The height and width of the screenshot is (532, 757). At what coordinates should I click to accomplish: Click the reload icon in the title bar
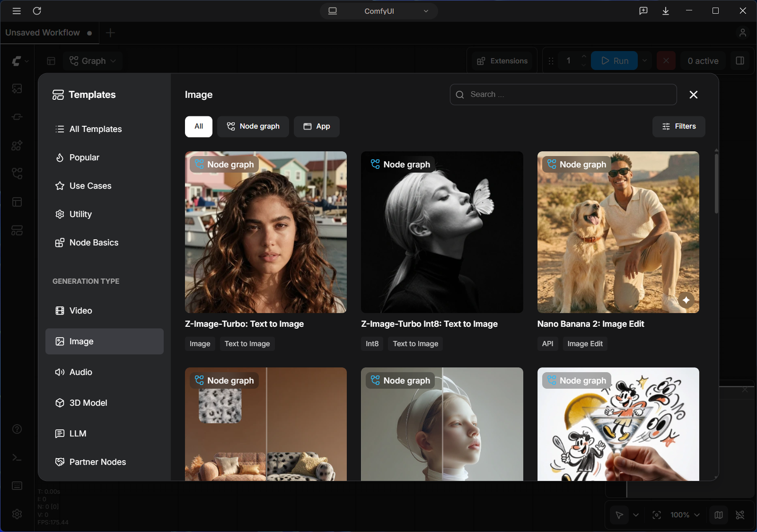point(37,11)
